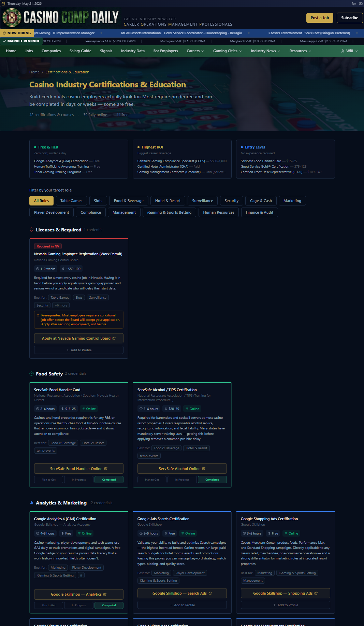Select the All Roles filter chip
364x626 pixels.
click(41, 201)
